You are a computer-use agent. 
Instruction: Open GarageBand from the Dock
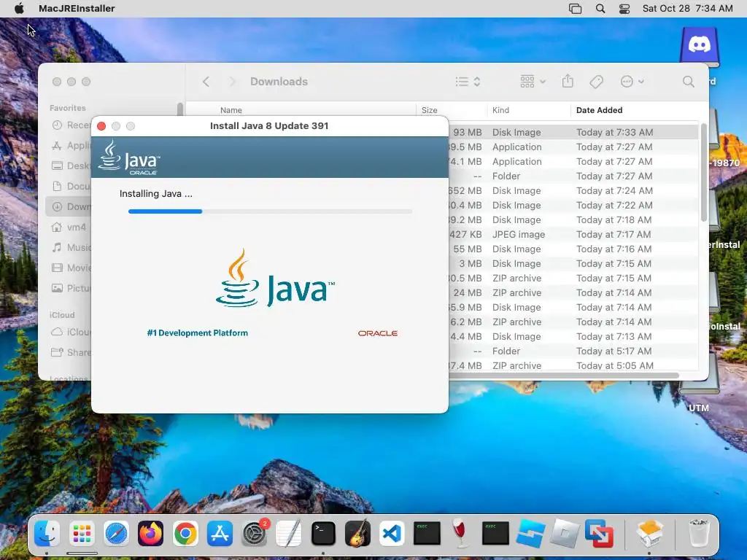[x=357, y=533]
